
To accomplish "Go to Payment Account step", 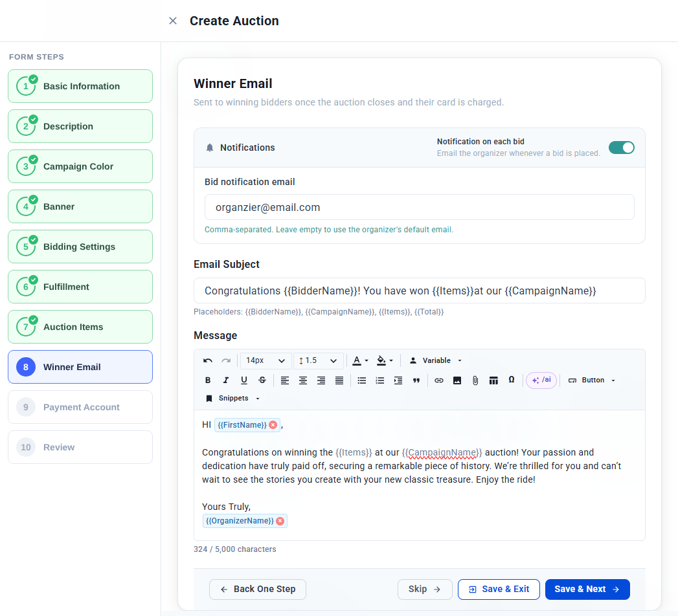I will point(80,407).
